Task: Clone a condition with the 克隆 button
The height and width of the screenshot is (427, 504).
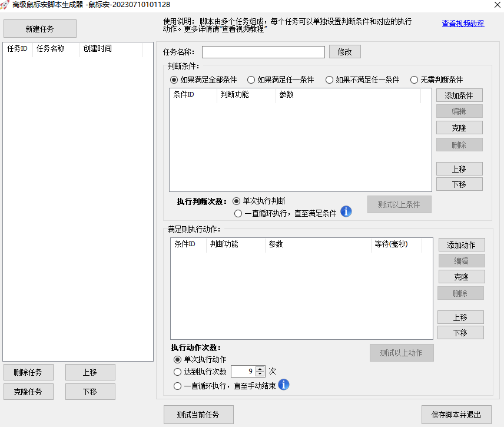Action: click(459, 127)
